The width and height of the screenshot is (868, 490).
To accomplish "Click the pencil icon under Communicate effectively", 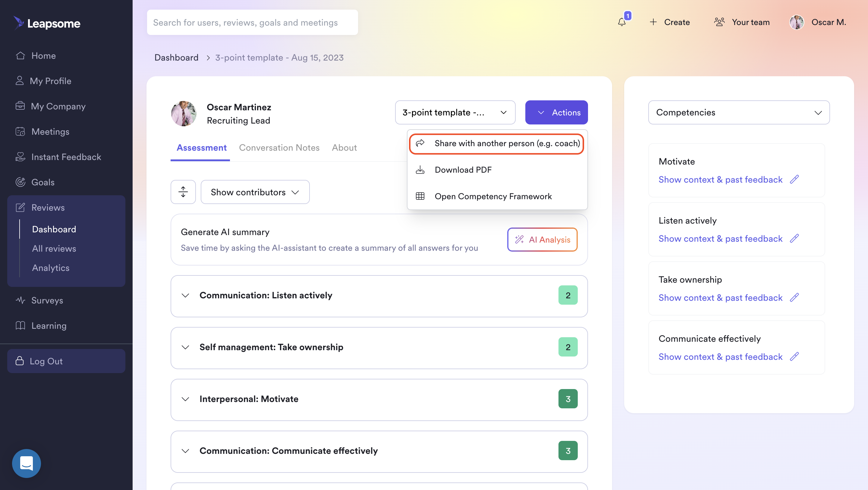I will (794, 356).
